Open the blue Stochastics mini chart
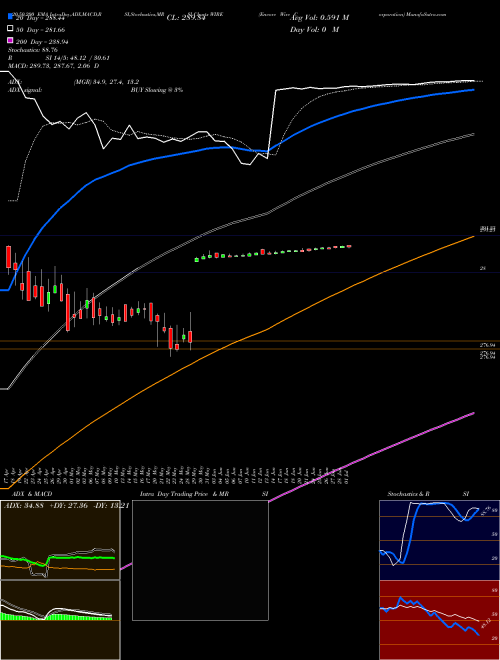The width and height of the screenshot is (500, 660). click(x=439, y=540)
